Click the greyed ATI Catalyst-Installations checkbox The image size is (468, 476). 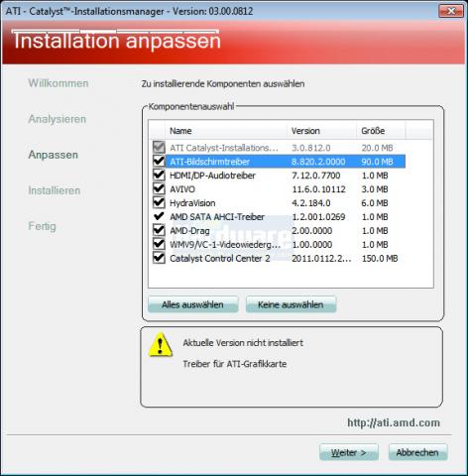(159, 148)
